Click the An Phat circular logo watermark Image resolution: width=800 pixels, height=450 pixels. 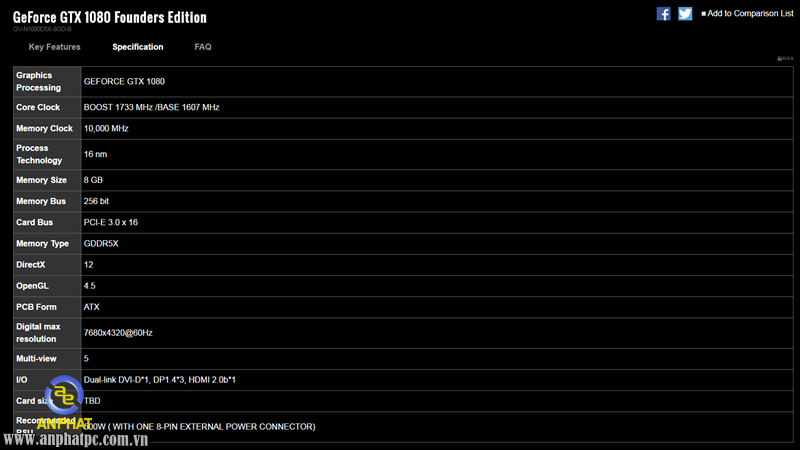(64, 395)
